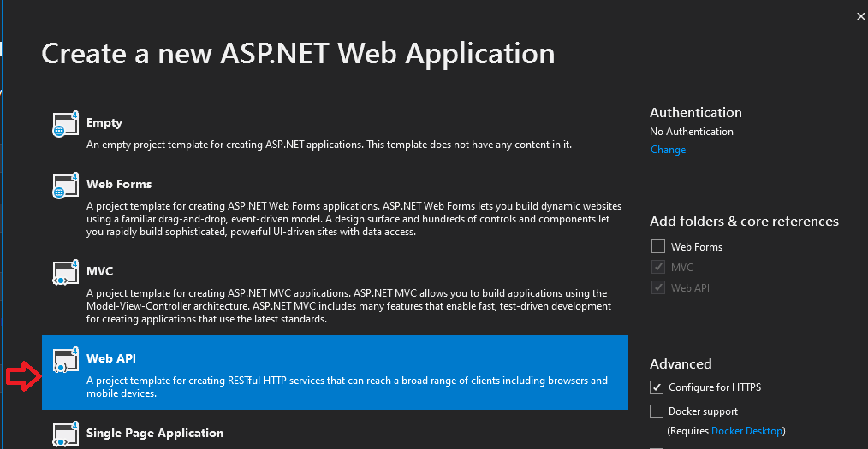Open the Docker Desktop link
The width and height of the screenshot is (868, 449).
pyautogui.click(x=746, y=431)
